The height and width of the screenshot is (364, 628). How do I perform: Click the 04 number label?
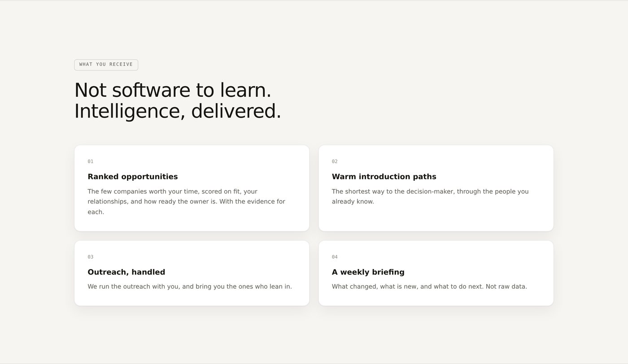tap(335, 257)
